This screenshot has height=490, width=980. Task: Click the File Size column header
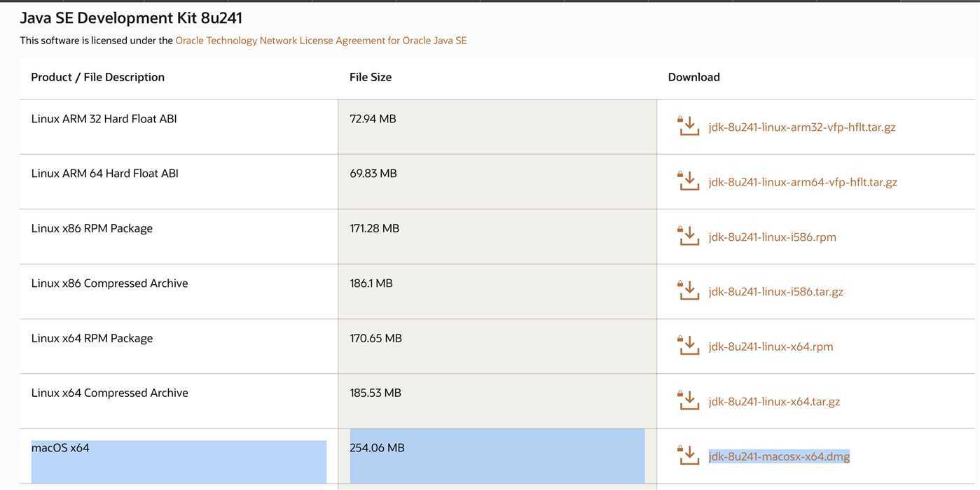click(371, 77)
